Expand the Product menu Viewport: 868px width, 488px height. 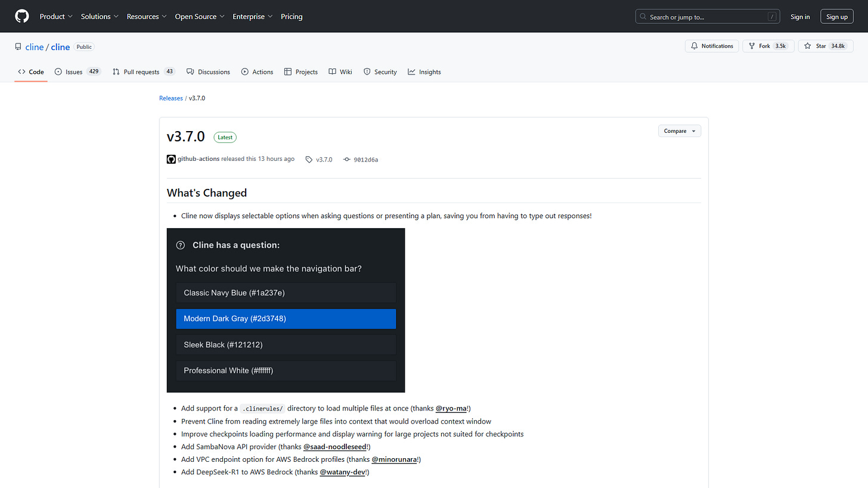pyautogui.click(x=56, y=17)
